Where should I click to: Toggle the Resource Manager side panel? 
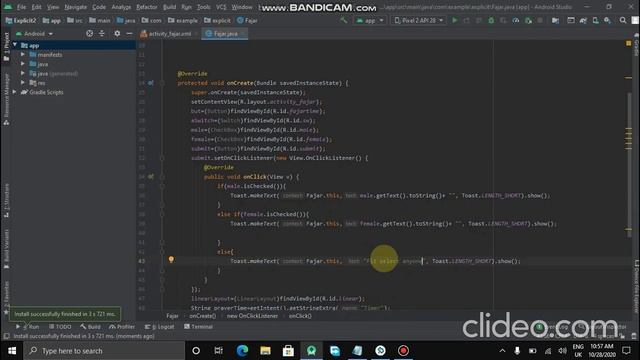pyautogui.click(x=6, y=99)
